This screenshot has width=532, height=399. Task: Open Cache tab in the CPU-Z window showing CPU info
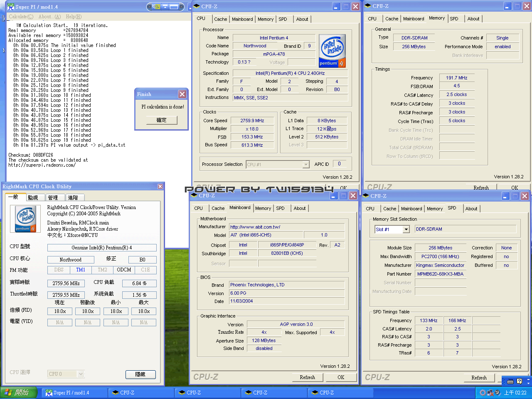pyautogui.click(x=221, y=19)
